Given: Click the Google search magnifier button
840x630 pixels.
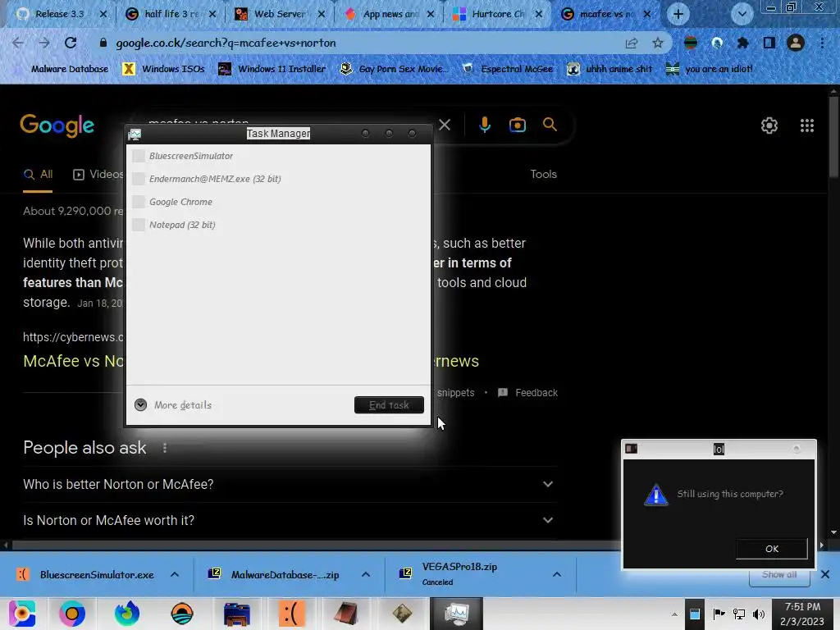Looking at the screenshot, I should (x=550, y=125).
